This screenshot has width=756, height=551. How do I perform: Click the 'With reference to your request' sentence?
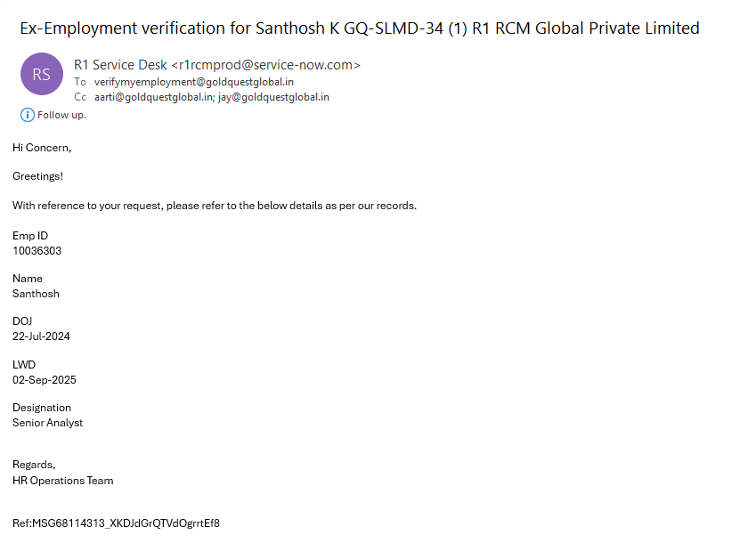tap(214, 206)
